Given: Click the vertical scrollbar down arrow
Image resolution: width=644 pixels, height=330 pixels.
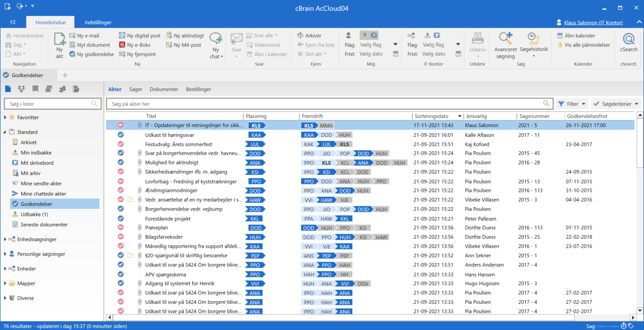Looking at the screenshot, I should pos(640,311).
